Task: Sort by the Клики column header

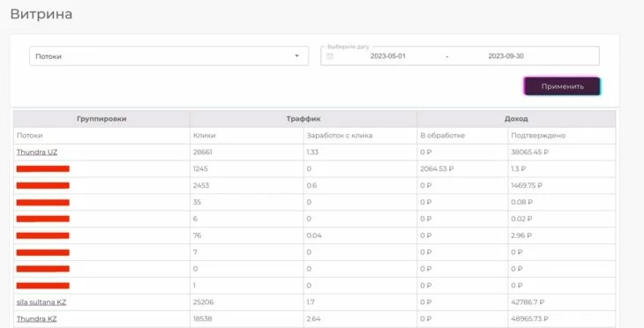Action: click(x=204, y=136)
